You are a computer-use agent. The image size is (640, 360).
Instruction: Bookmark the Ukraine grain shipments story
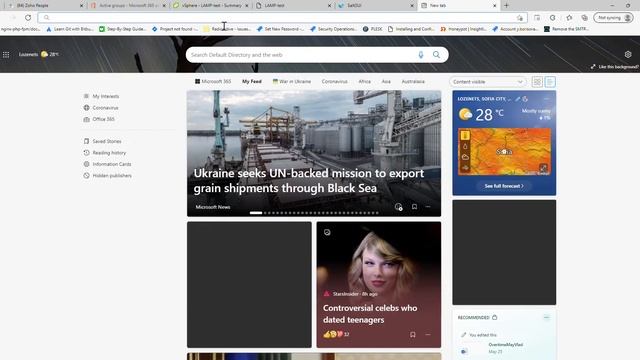point(414,207)
